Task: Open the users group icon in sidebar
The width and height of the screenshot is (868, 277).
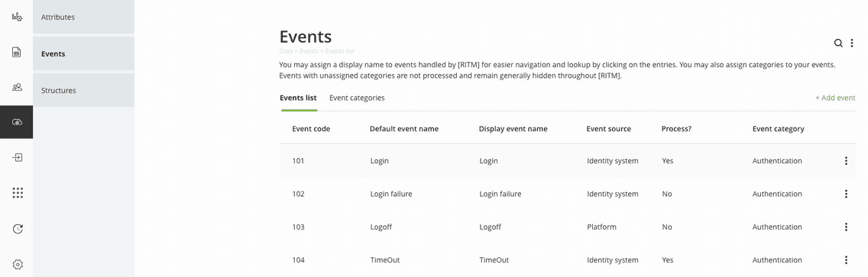Action: 17,87
